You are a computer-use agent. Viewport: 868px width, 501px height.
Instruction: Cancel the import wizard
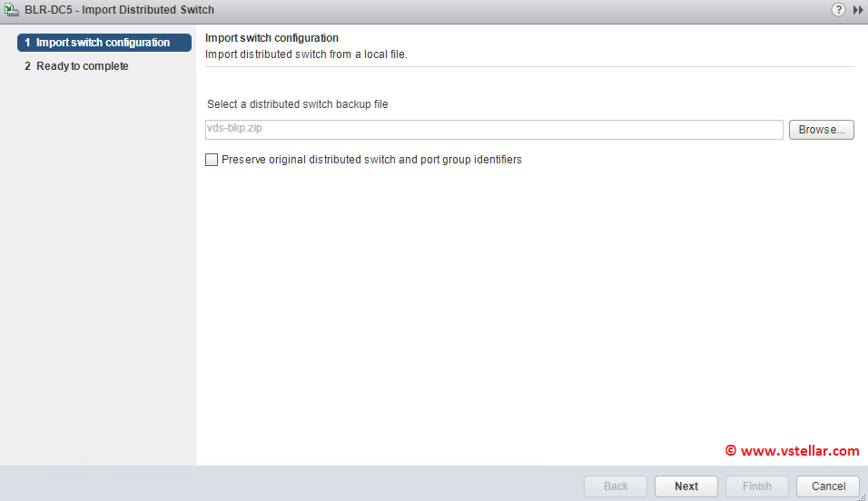point(828,486)
